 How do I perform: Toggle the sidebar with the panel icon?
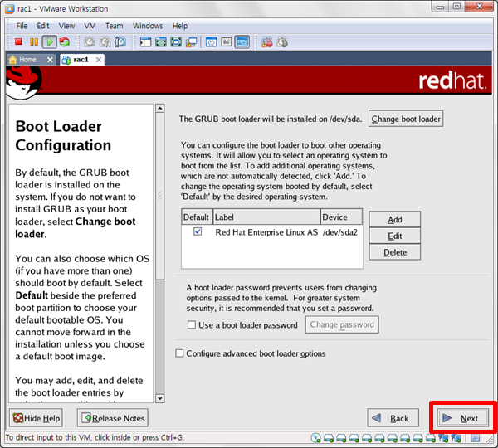click(x=145, y=42)
